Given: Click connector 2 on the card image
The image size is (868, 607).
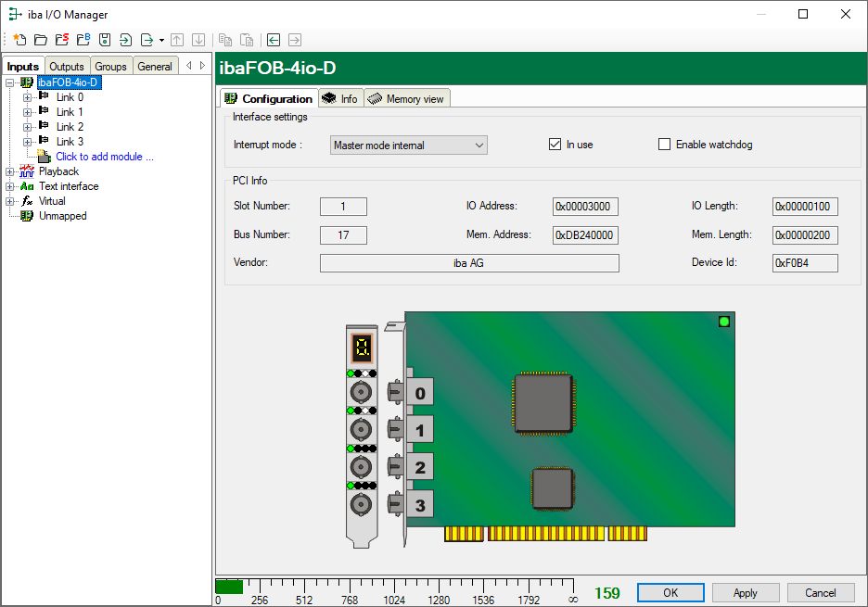Looking at the screenshot, I should click(x=419, y=467).
